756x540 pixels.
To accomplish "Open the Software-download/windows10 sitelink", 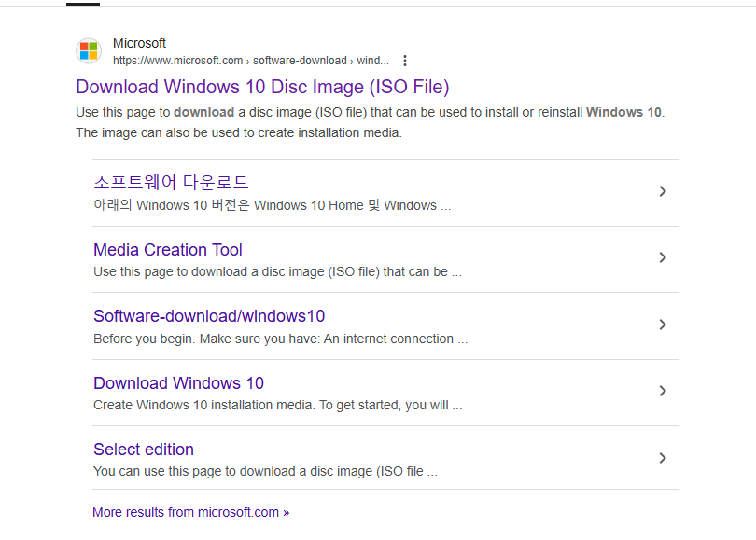I will (209, 316).
